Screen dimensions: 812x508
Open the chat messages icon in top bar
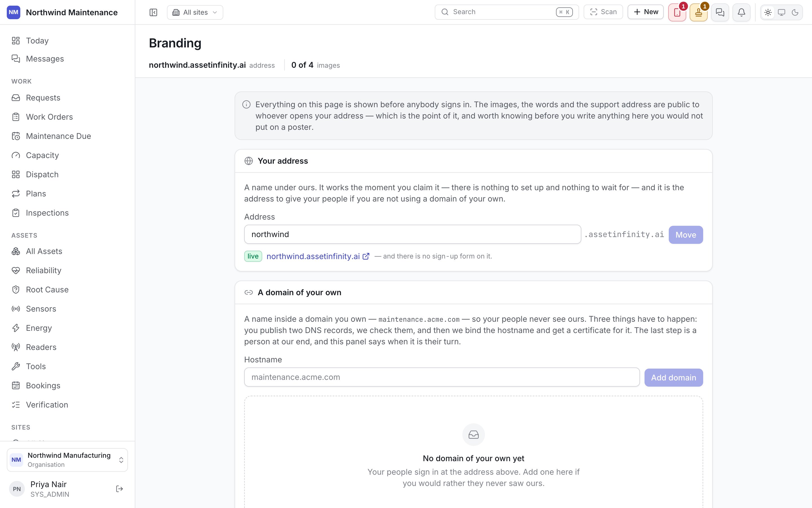coord(720,12)
